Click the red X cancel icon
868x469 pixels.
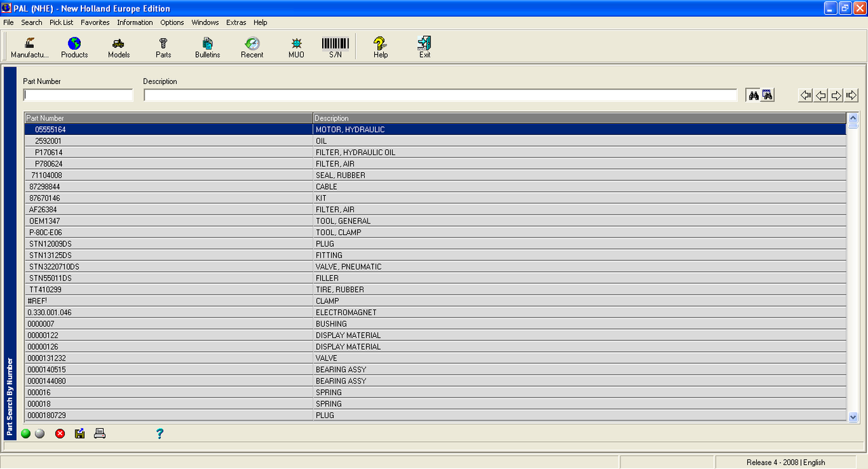coord(60,434)
